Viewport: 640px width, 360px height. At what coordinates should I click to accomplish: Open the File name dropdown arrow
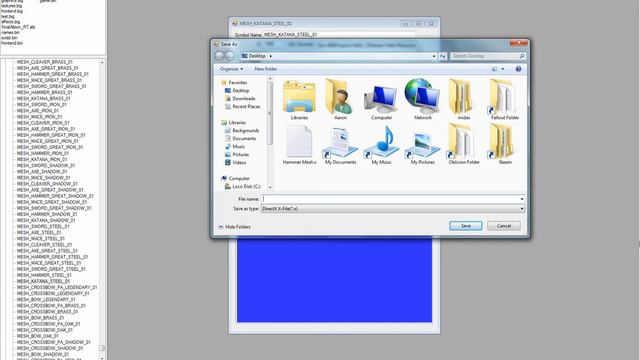point(522,199)
